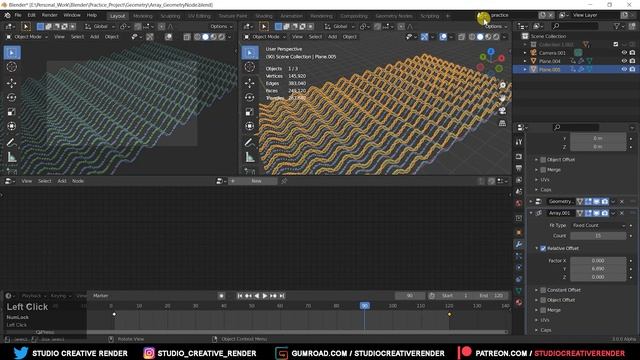640x360 pixels.
Task: Toggle Plane.005 viewport visibility eye
Action: point(624,69)
